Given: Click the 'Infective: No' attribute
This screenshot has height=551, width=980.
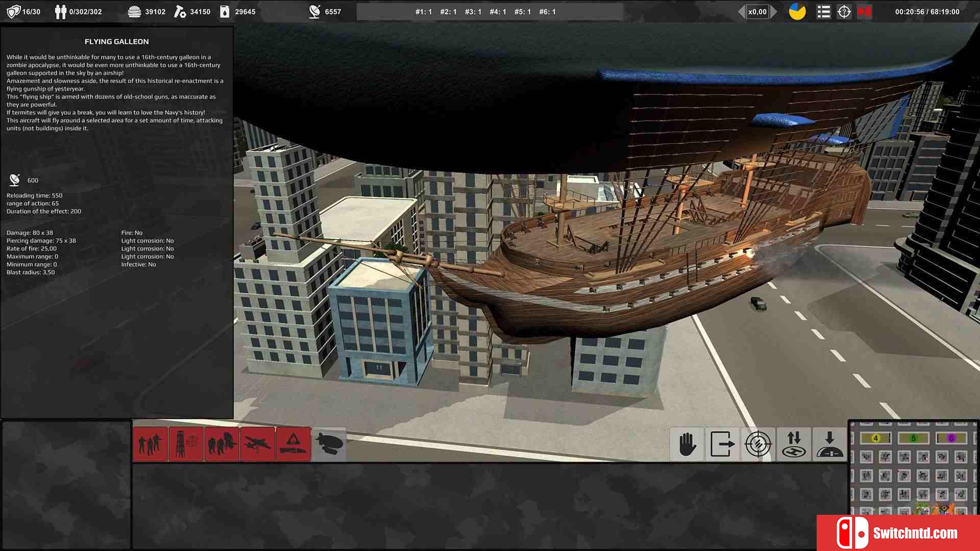Looking at the screenshot, I should pos(138,264).
